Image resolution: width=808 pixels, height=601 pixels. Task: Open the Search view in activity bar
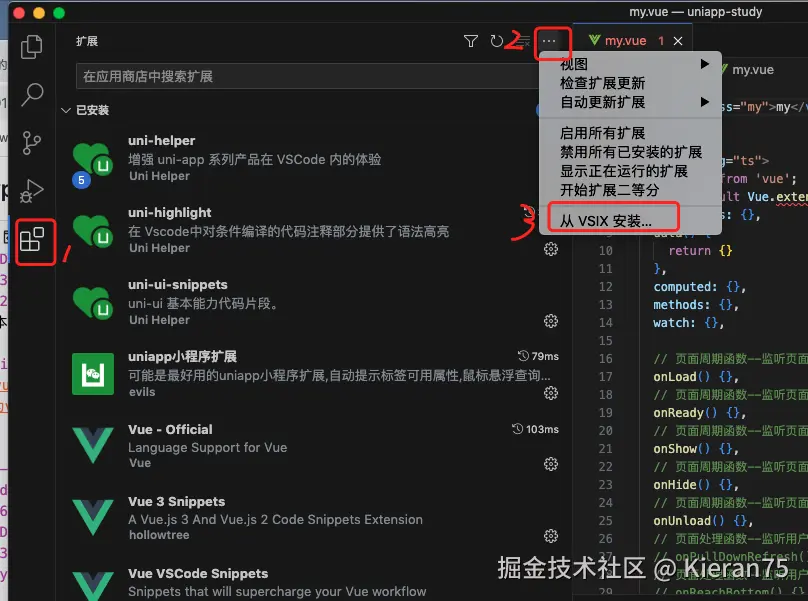click(31, 94)
